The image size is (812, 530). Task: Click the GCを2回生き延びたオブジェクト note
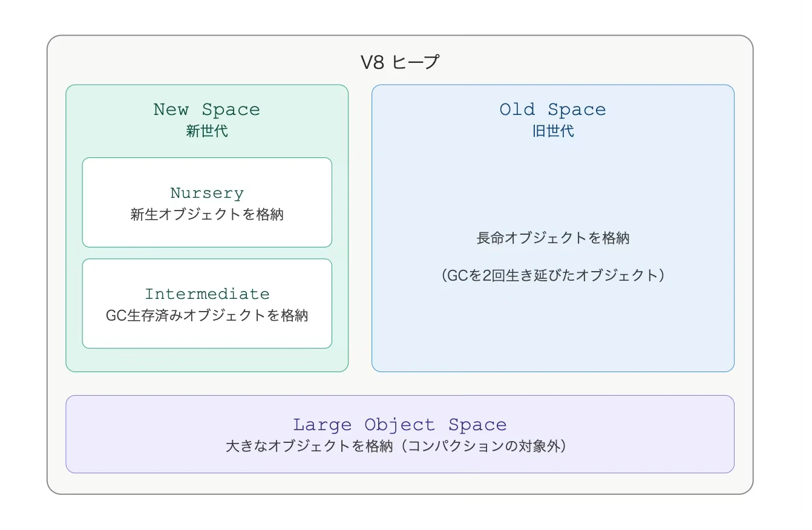pos(552,275)
